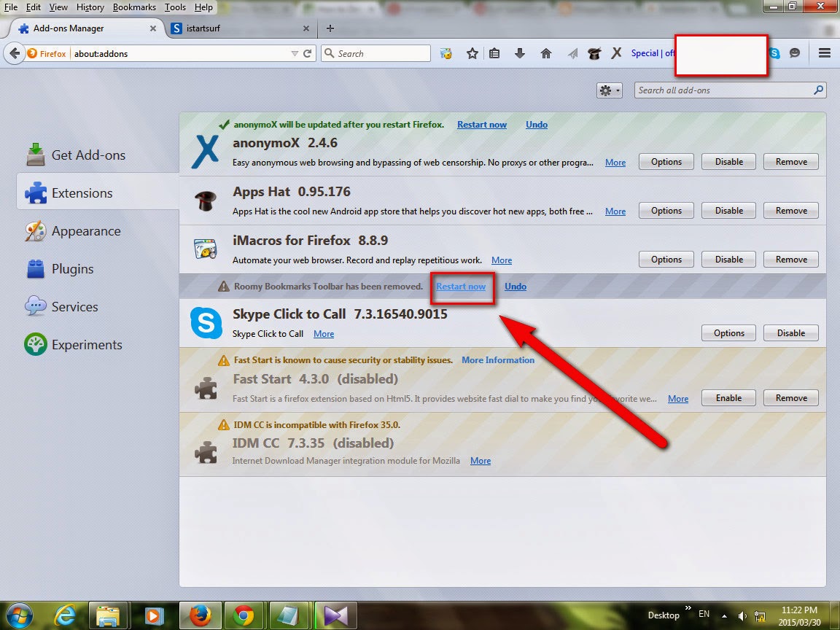This screenshot has height=630, width=840.
Task: Open the Downloads arrow icon
Action: [520, 53]
